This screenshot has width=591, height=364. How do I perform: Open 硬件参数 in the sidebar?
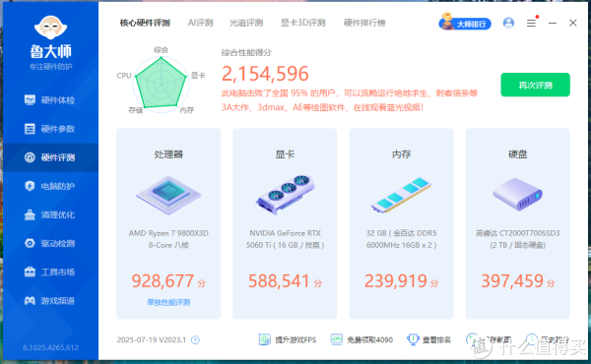[x=50, y=129]
